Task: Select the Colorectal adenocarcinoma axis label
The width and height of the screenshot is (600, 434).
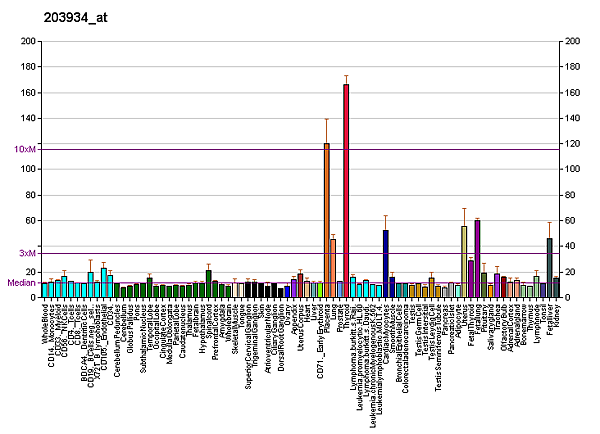Action: 405,352
